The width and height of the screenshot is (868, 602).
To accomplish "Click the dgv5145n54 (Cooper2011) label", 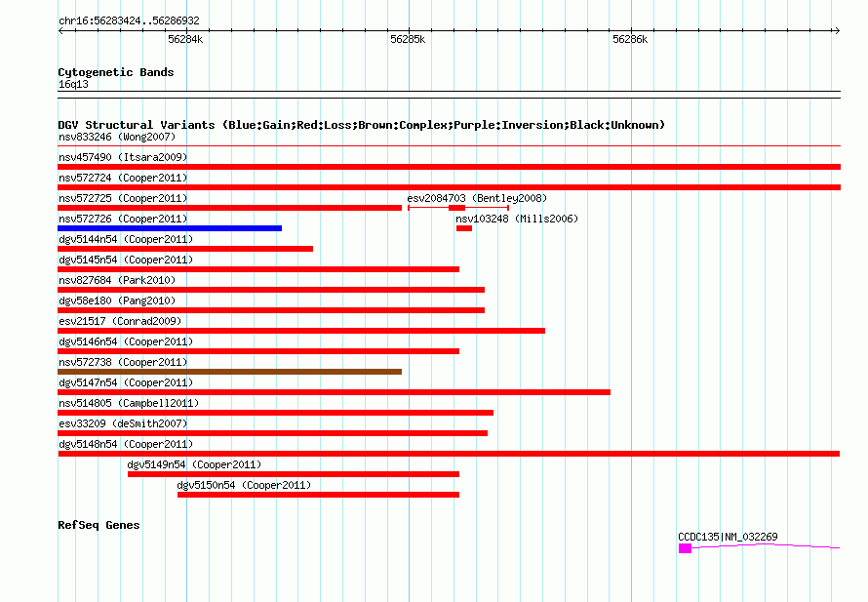I will (126, 260).
